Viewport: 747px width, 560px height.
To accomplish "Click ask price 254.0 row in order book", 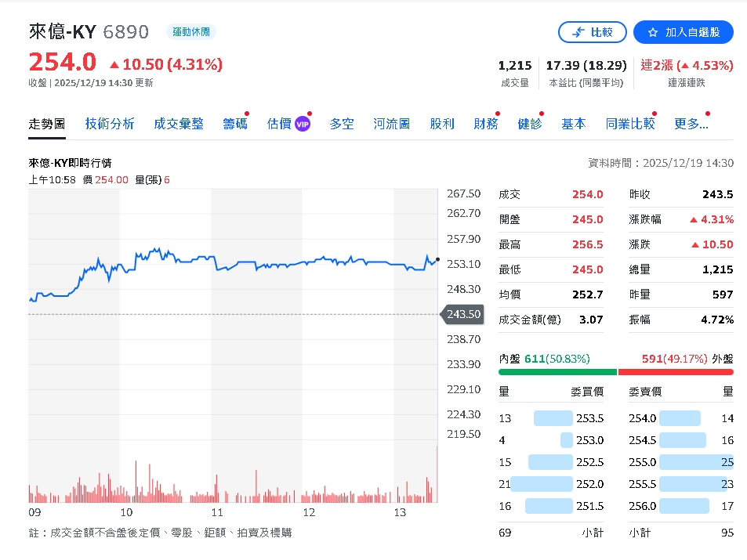I will pyautogui.click(x=641, y=418).
